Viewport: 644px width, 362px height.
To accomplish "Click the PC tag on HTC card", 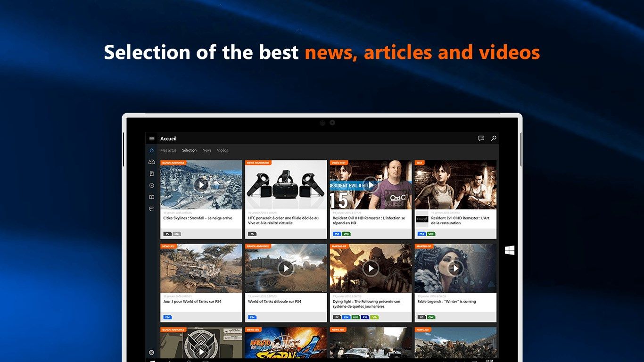I will coord(252,234).
